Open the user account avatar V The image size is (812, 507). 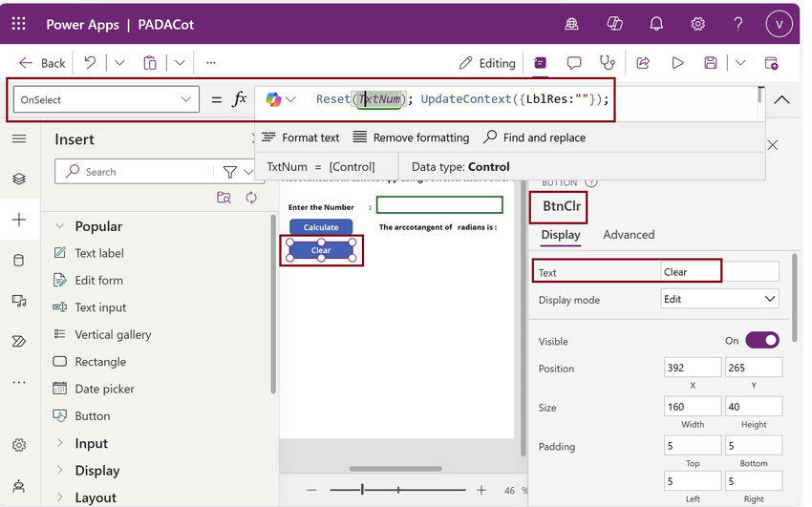(779, 24)
